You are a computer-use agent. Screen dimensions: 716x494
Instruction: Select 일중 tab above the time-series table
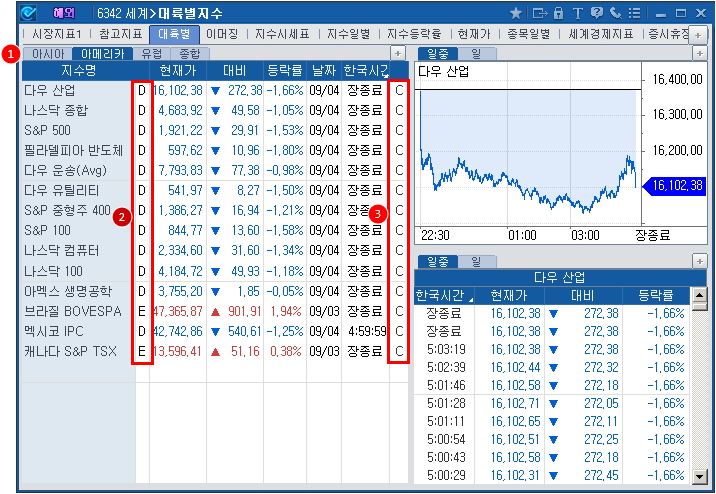click(x=437, y=262)
